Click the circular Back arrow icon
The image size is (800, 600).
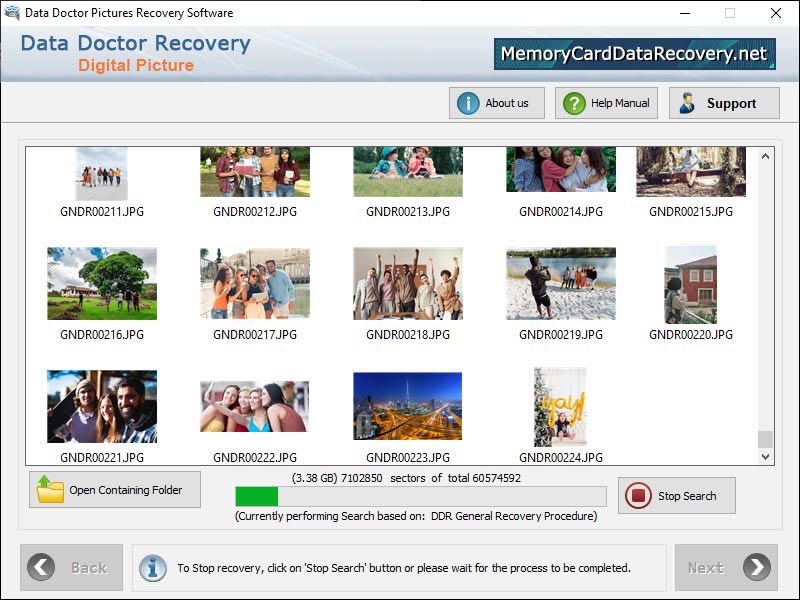point(40,567)
